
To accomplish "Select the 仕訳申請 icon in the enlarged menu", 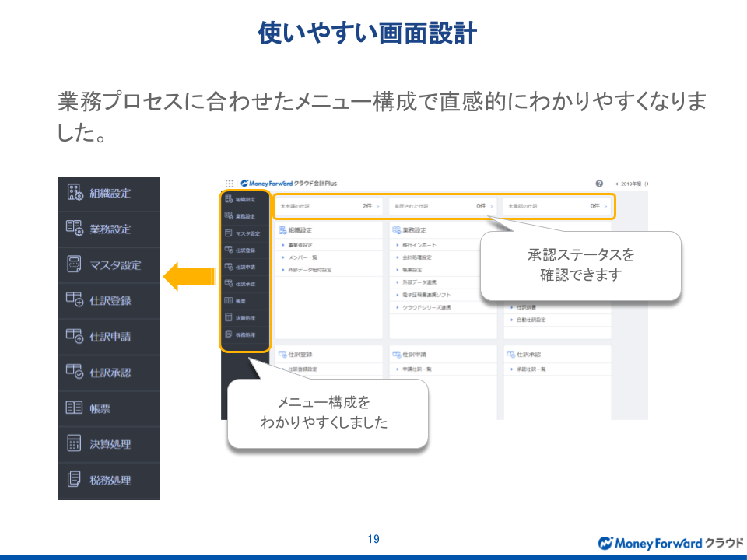I will pos(75,336).
